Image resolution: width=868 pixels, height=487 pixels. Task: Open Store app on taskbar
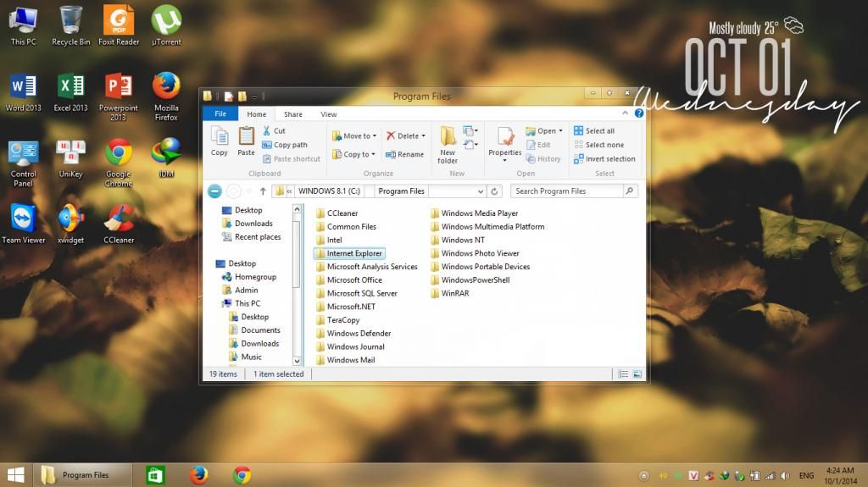pyautogui.click(x=156, y=475)
